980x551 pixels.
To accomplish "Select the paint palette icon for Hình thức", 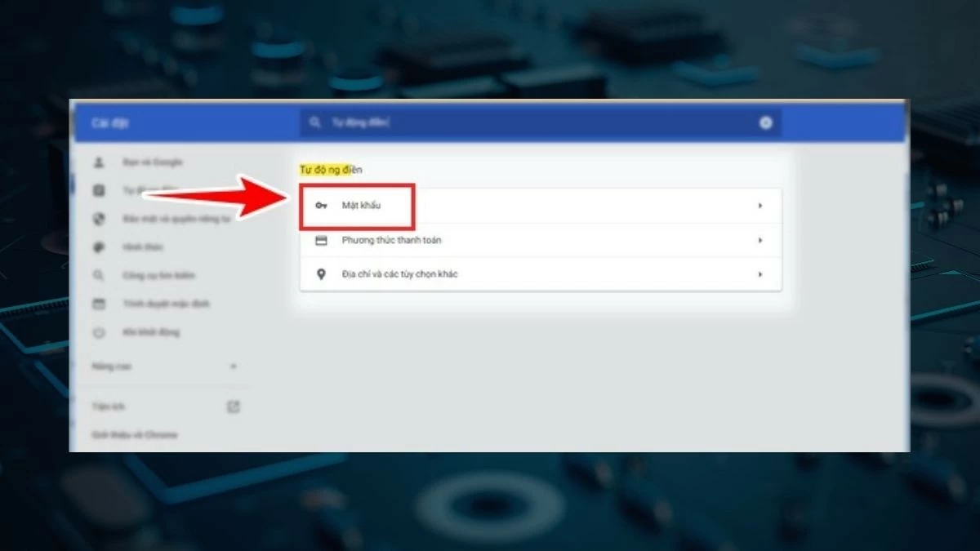I will (100, 247).
